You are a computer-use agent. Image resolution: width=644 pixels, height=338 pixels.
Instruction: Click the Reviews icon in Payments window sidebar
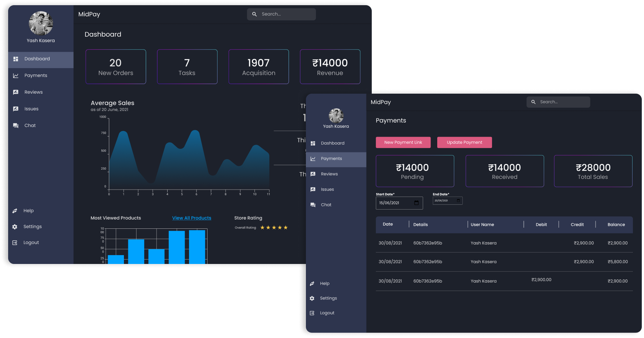(313, 174)
